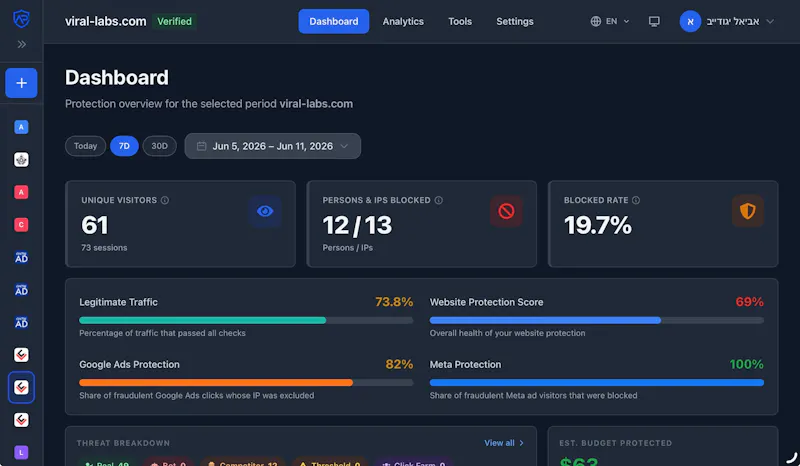Image resolution: width=800 pixels, height=466 pixels.
Task: Show info for Blocked Rate
Action: tap(636, 200)
